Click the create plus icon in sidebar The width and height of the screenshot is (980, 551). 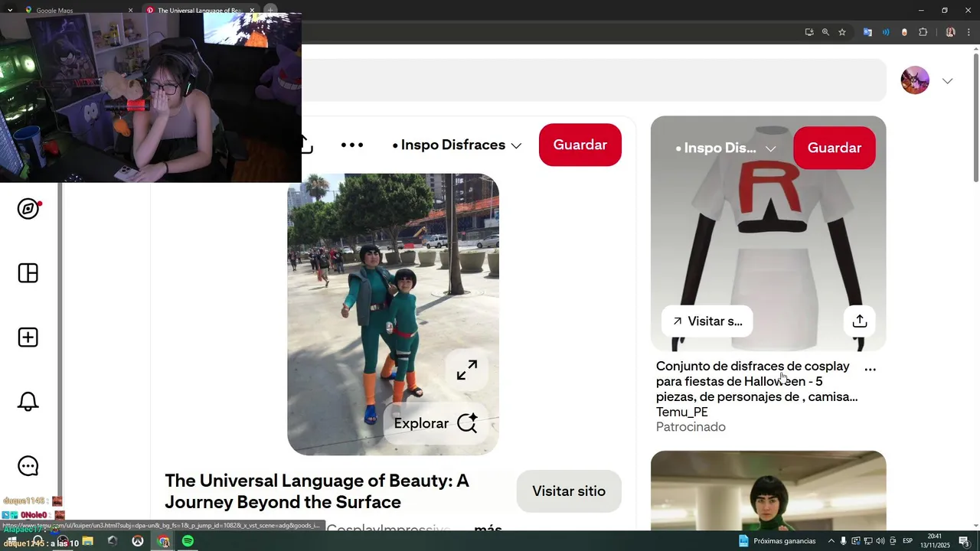tap(28, 337)
